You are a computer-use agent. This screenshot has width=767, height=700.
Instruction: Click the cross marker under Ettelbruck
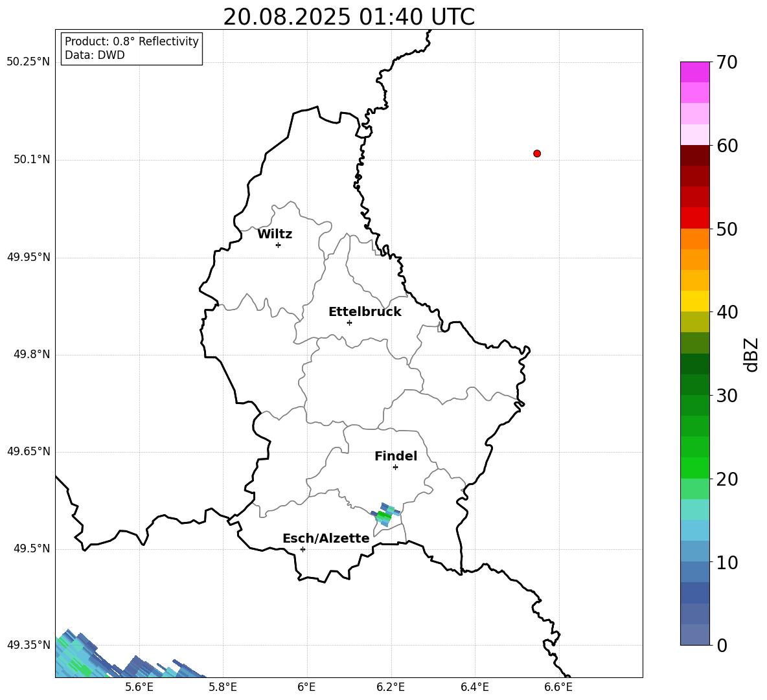pyautogui.click(x=349, y=322)
